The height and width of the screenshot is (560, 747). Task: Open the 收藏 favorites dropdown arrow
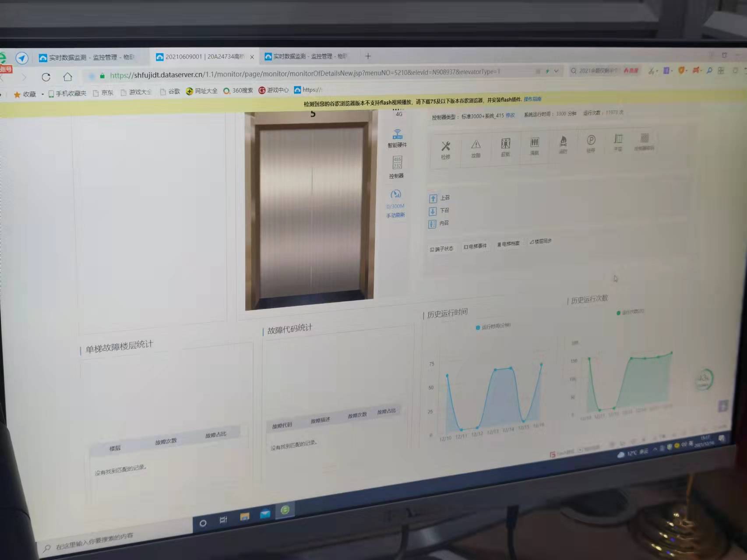(42, 94)
